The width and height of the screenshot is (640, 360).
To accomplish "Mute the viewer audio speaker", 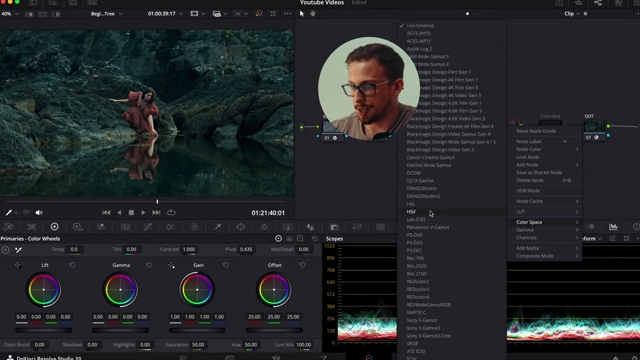I will (x=39, y=212).
